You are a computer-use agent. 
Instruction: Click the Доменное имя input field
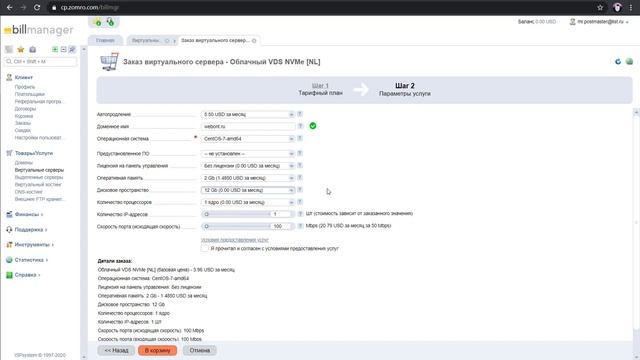click(x=248, y=127)
